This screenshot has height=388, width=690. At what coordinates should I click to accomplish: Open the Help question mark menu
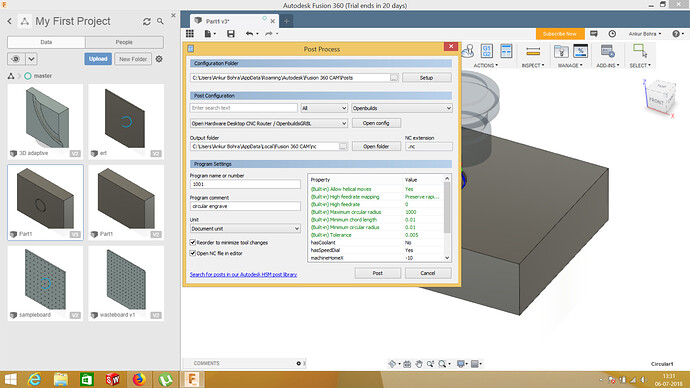coord(678,33)
